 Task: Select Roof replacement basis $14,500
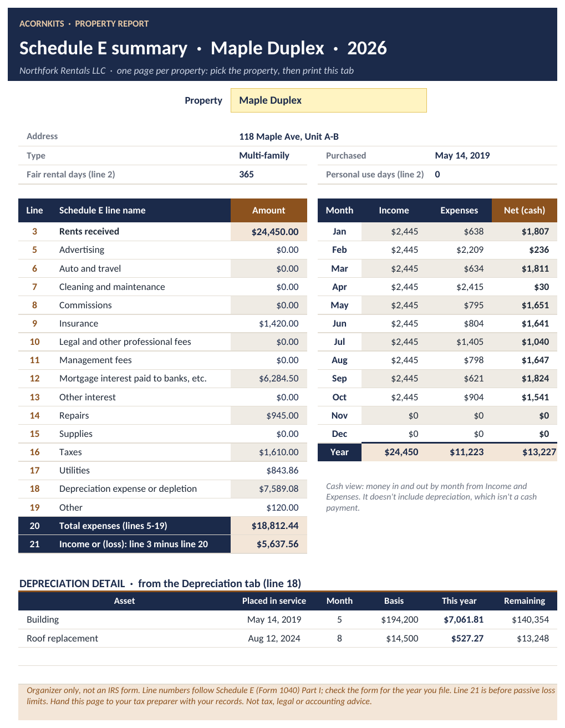[x=402, y=638]
